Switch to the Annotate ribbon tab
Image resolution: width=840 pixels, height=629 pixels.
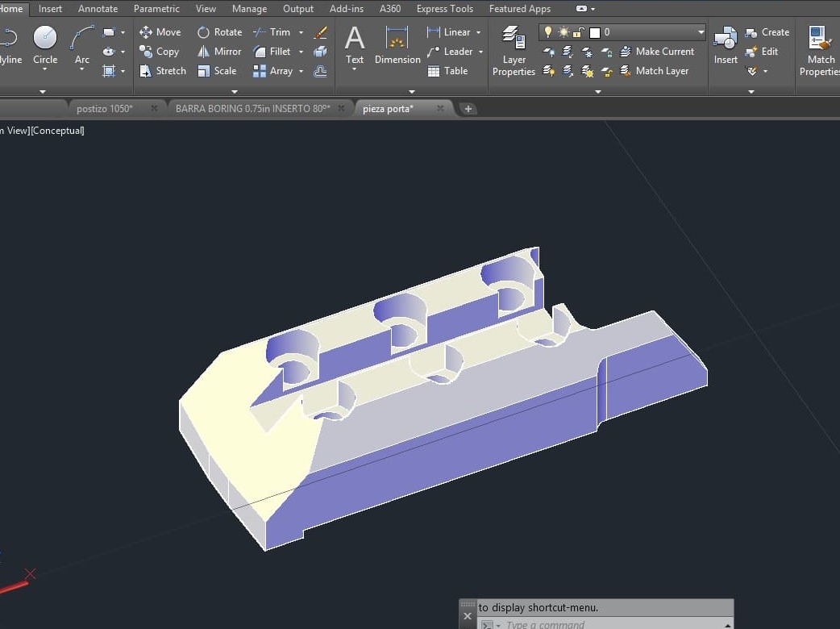(98, 9)
